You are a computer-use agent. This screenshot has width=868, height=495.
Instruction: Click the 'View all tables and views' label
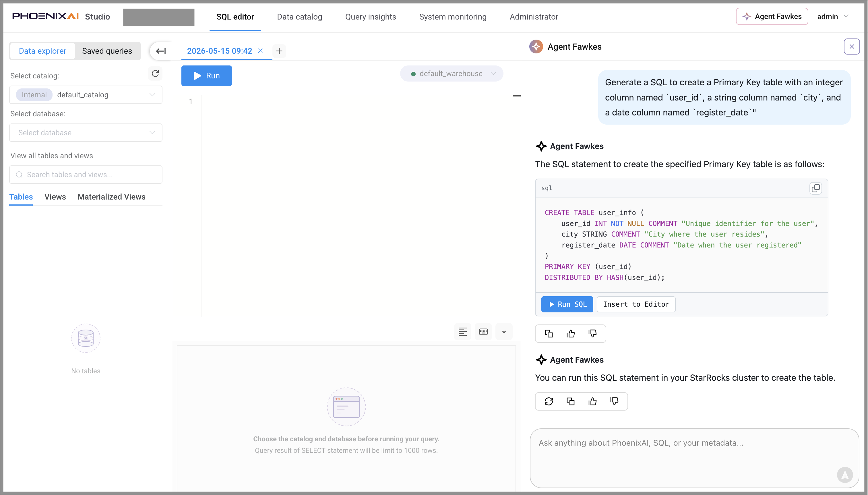tap(52, 156)
